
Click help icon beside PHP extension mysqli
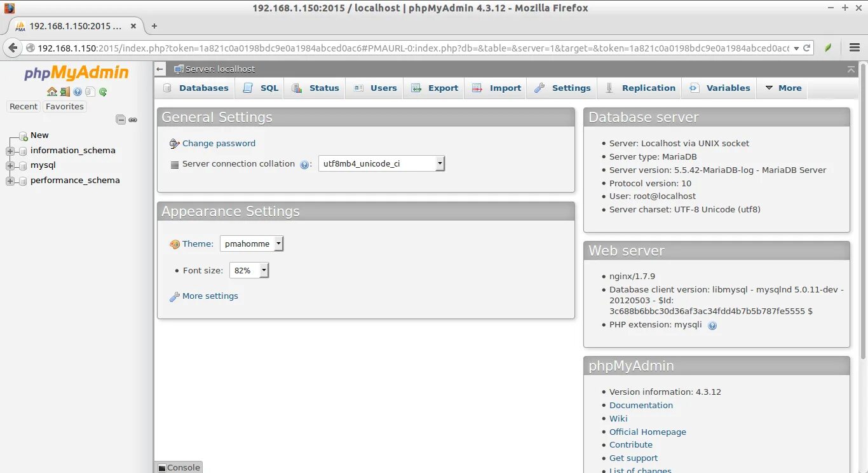pyautogui.click(x=712, y=326)
